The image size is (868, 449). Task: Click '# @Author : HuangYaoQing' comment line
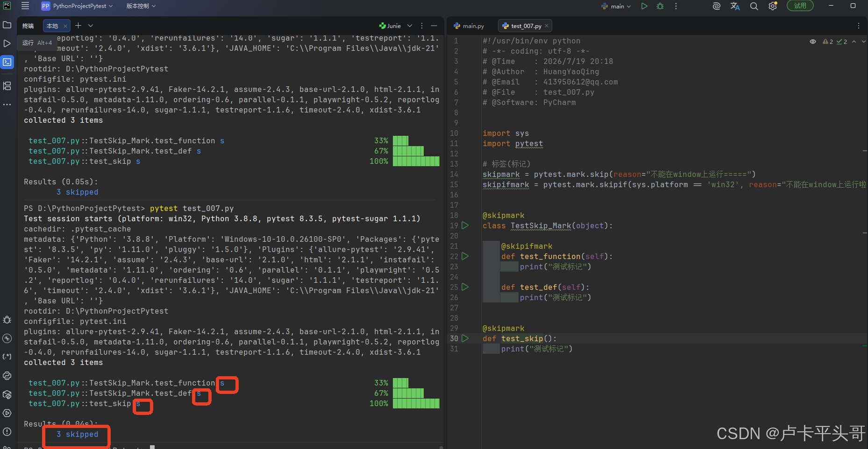pos(541,72)
